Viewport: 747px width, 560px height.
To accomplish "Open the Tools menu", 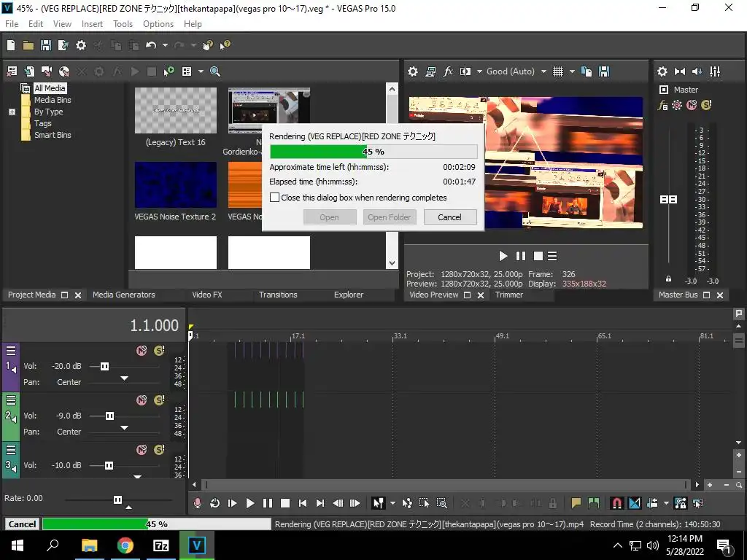I will [x=123, y=24].
